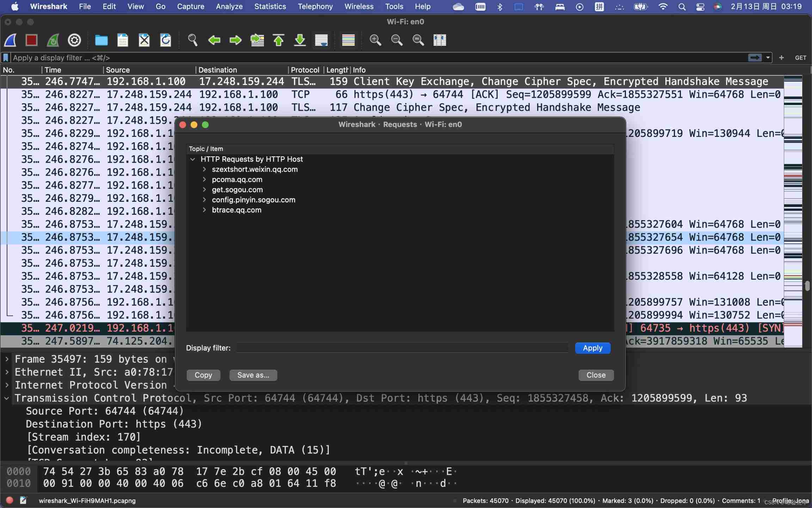812x508 pixels.
Task: Find a packet magnifier icon
Action: click(x=193, y=40)
